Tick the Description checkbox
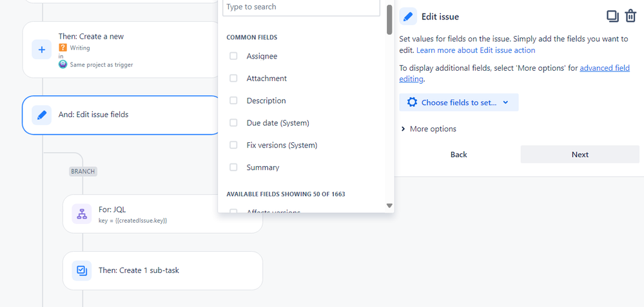This screenshot has height=307, width=644. click(233, 100)
